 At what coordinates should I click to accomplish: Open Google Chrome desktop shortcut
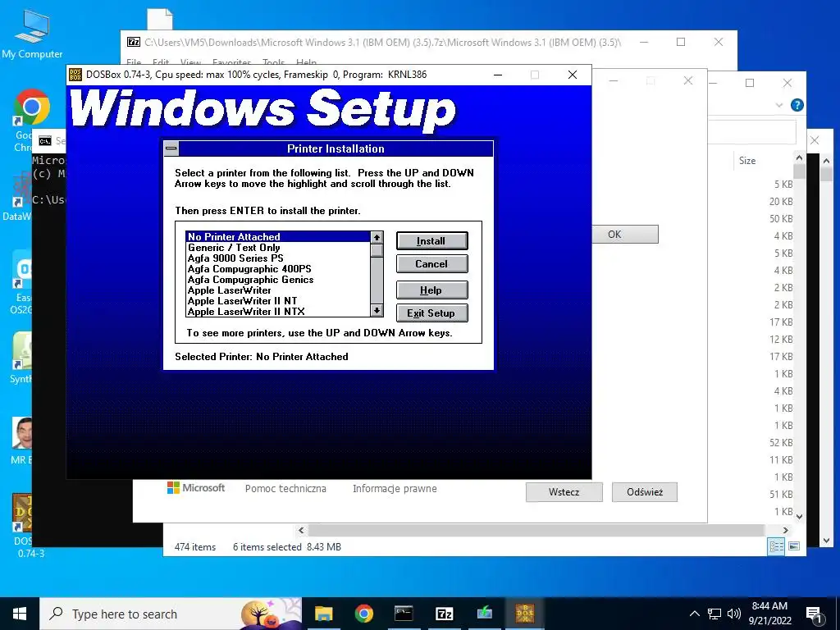point(32,107)
